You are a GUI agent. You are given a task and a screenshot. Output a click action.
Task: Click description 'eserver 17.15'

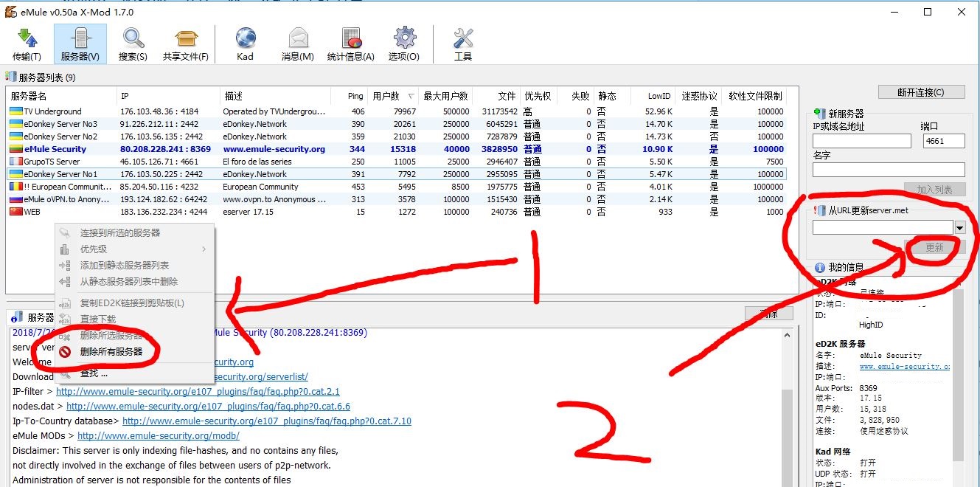coord(248,212)
